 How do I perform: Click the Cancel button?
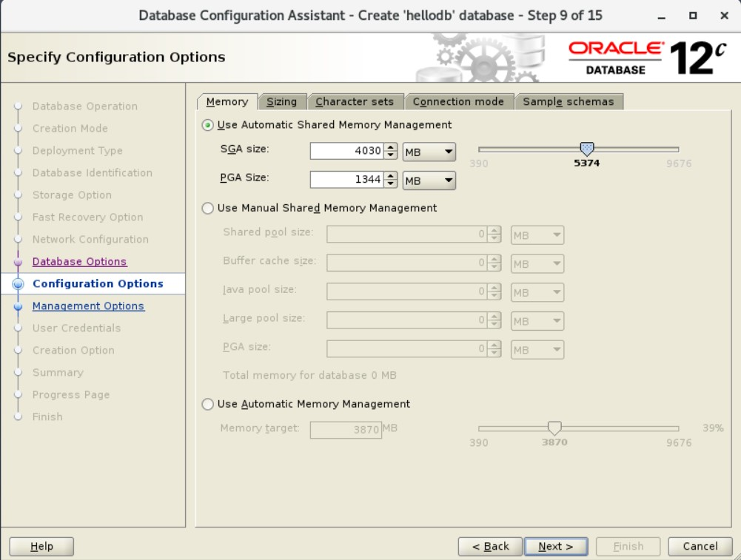click(x=700, y=546)
